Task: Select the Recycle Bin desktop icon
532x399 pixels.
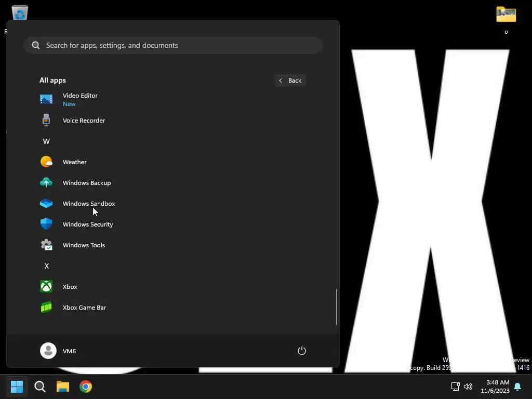Action: coord(20,13)
